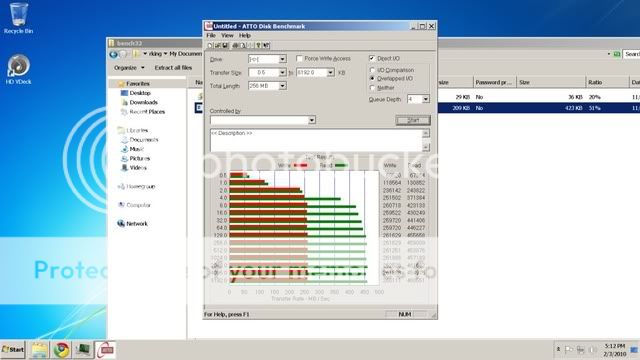
Task: Open the View menu
Action: (x=227, y=36)
